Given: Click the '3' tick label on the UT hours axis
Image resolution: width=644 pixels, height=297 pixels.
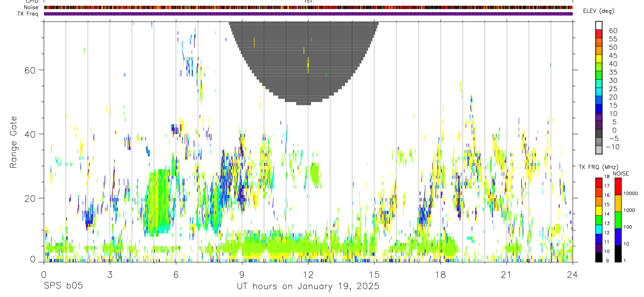Looking at the screenshot, I should coord(110,275).
